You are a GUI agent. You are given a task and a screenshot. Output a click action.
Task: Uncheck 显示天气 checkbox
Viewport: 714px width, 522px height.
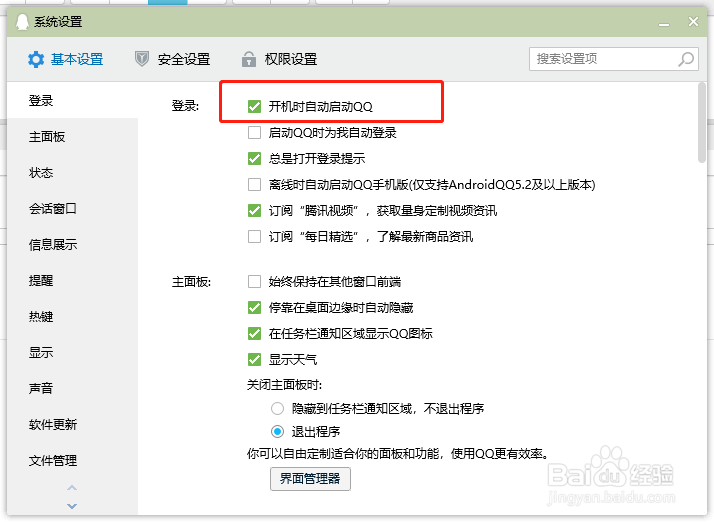(x=255, y=359)
